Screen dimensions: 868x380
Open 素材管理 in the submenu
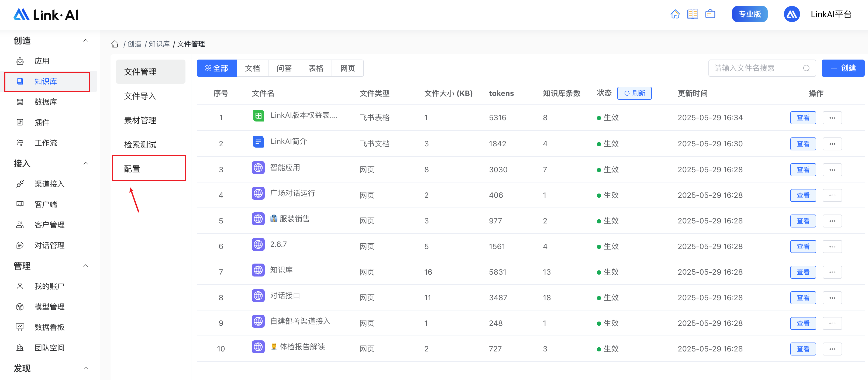pos(150,120)
